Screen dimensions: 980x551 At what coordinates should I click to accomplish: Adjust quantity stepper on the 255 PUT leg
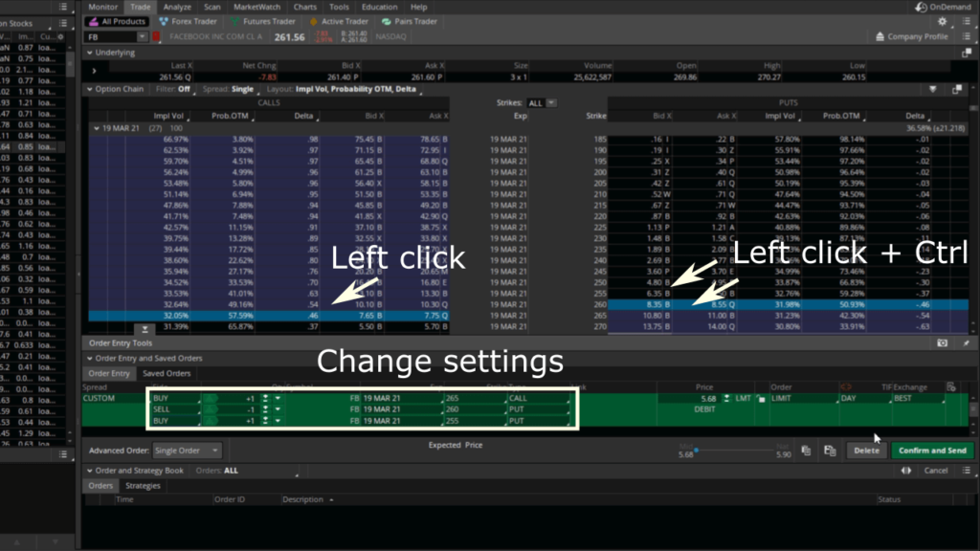pos(266,421)
